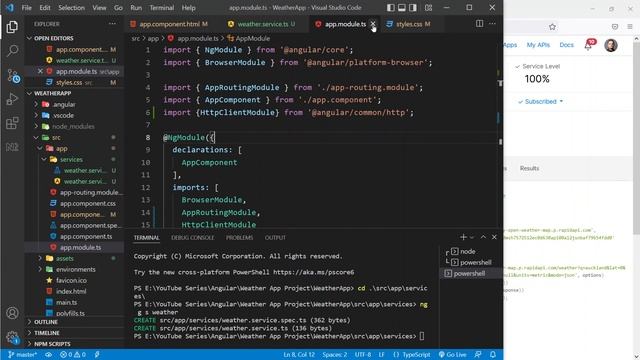Open the Selection menu
The height and width of the screenshot is (360, 640).
(x=71, y=8)
